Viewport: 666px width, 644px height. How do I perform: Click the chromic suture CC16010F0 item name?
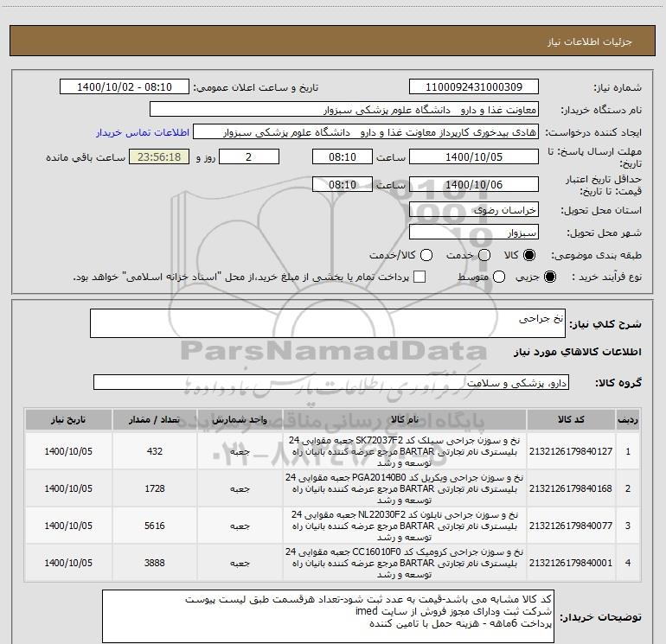[x=405, y=563]
